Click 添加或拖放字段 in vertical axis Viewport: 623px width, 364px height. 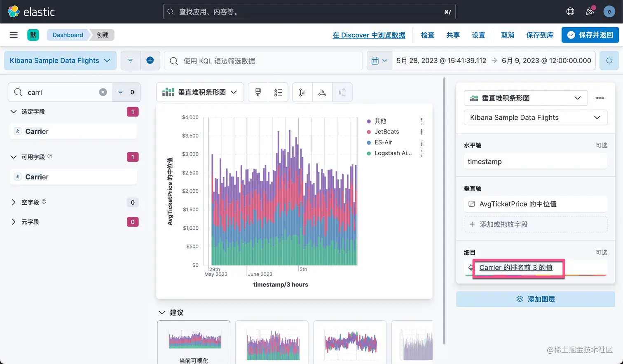pos(535,224)
